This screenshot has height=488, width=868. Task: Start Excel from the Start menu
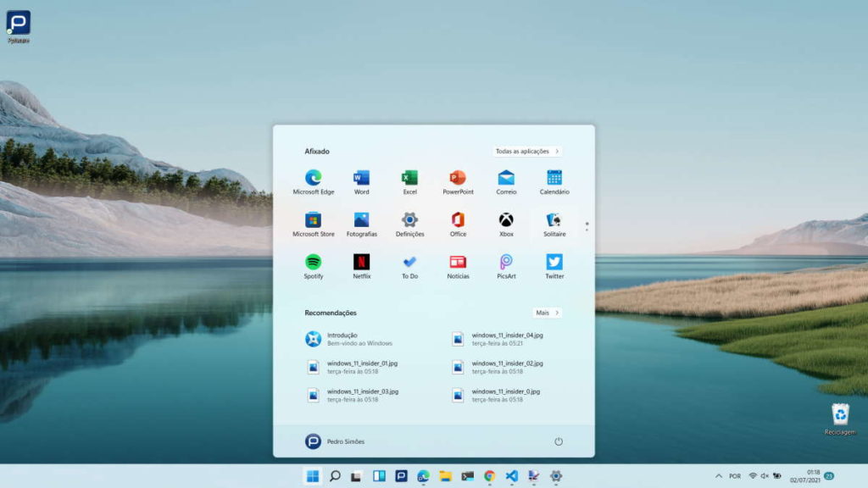click(x=409, y=176)
